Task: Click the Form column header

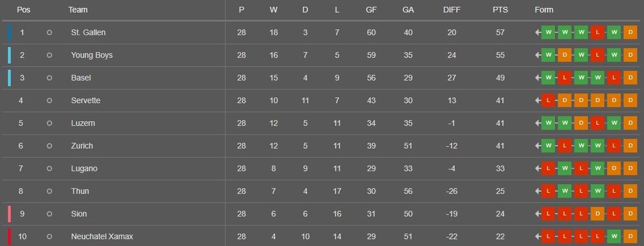Action: point(544,10)
